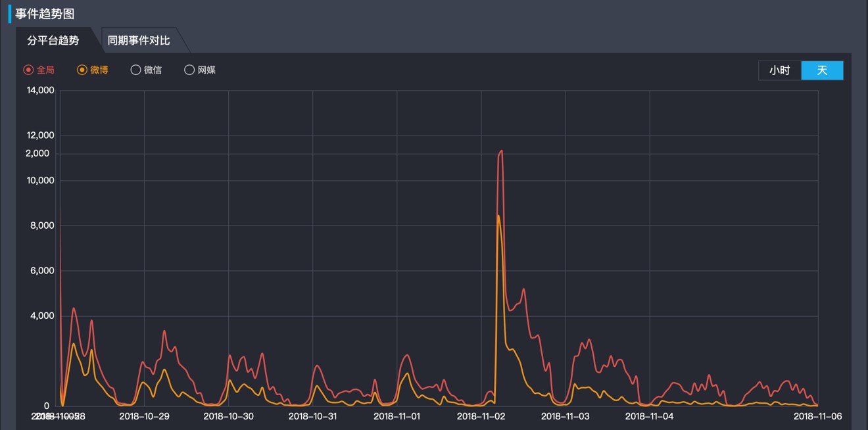Click the 2018-11-02 date label
Screen dimensions: 868x430
click(481, 416)
